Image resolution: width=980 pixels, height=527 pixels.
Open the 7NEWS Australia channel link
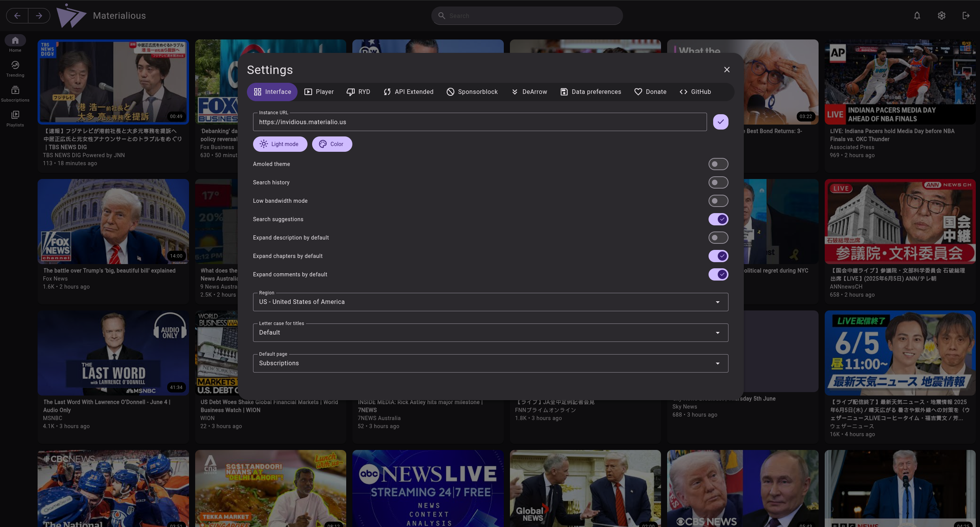tap(379, 418)
